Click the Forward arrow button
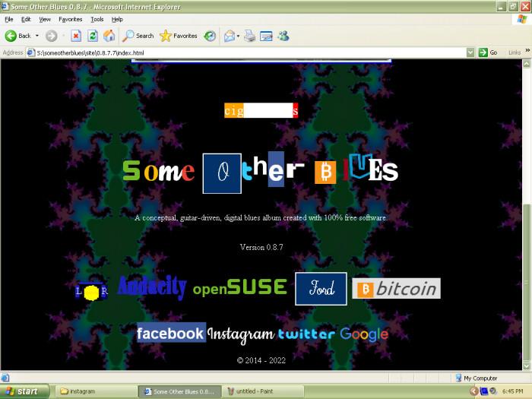This screenshot has height=399, width=532. [x=52, y=36]
